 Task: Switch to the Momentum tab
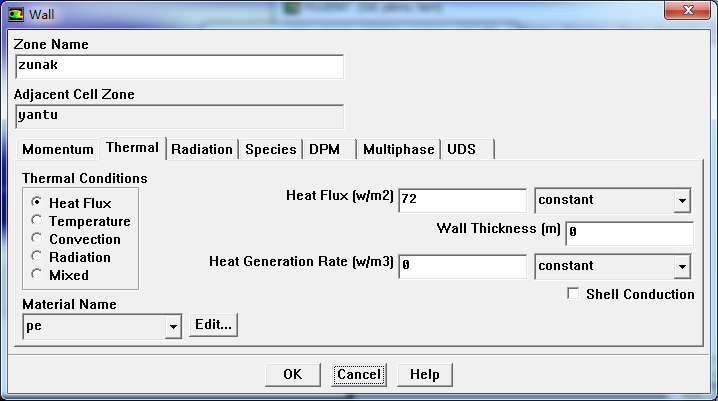(58, 149)
